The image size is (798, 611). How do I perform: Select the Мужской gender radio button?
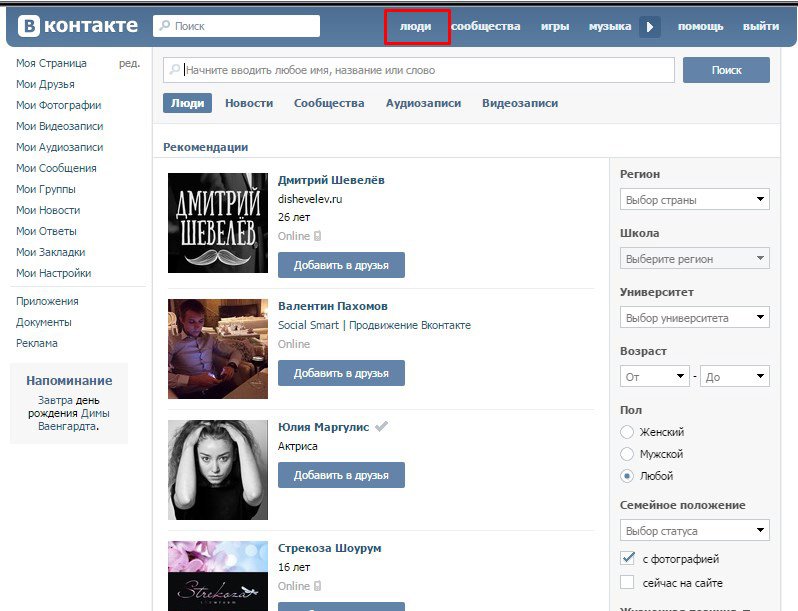coord(627,454)
